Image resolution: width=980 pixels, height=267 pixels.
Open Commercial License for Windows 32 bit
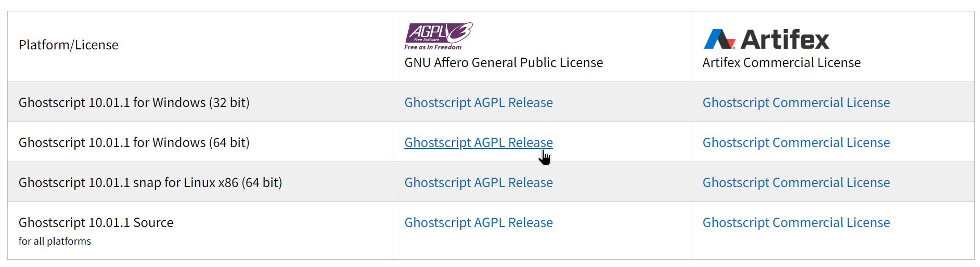tap(796, 102)
